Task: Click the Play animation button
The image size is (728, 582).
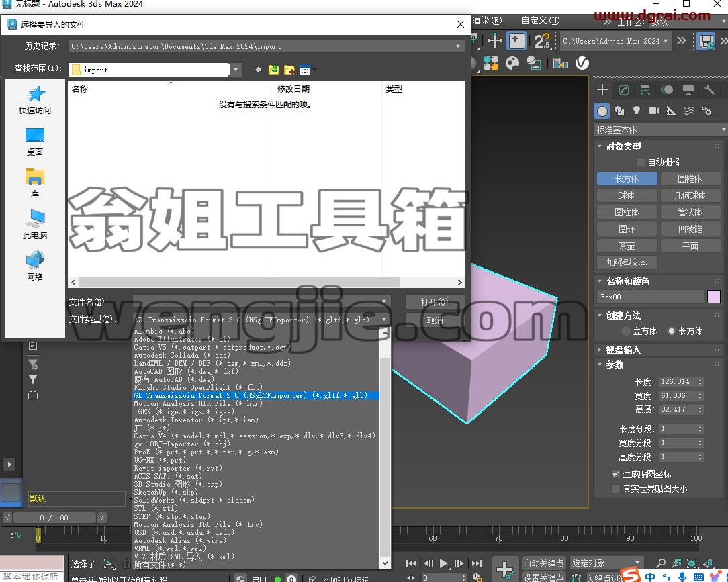Action: tap(443, 563)
